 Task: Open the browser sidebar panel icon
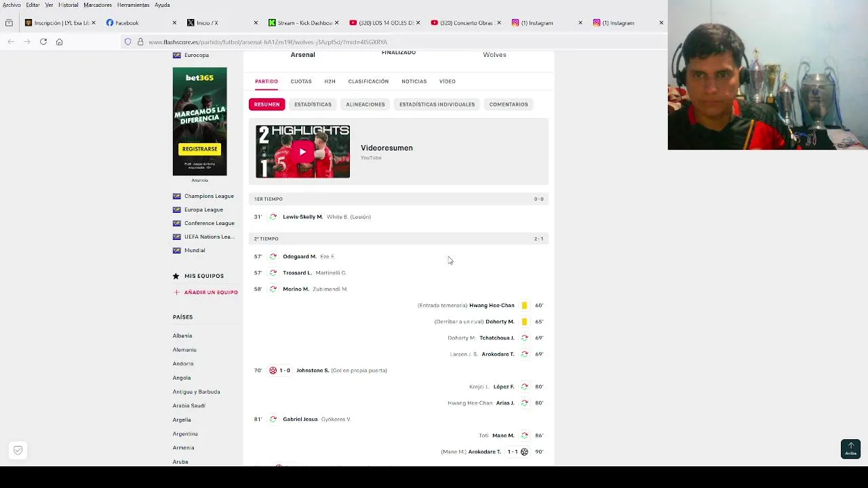point(9,23)
